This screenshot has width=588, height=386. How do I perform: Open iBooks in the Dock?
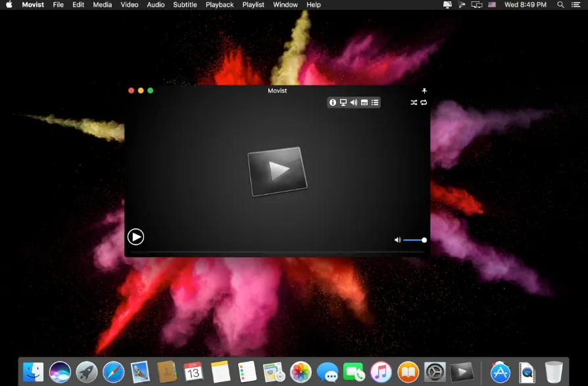[408, 372]
